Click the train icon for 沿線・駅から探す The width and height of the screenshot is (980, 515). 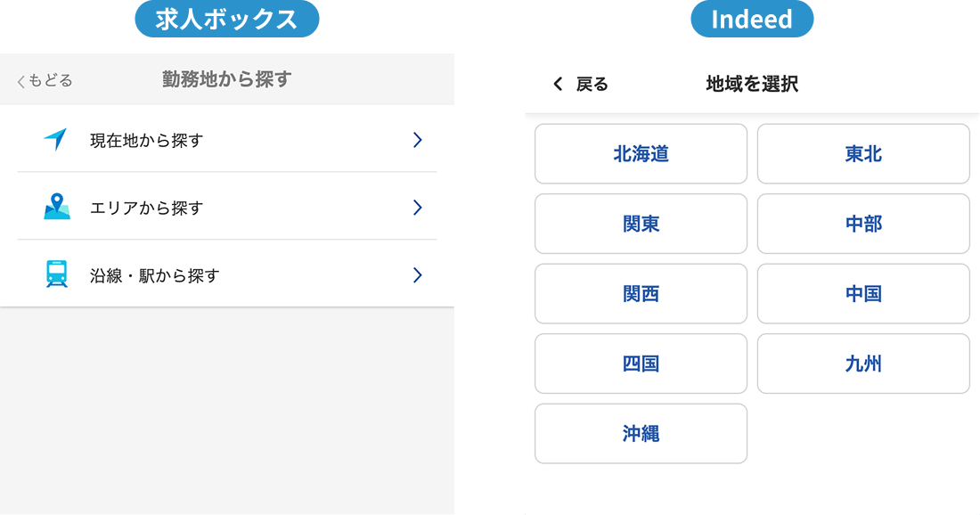point(57,274)
